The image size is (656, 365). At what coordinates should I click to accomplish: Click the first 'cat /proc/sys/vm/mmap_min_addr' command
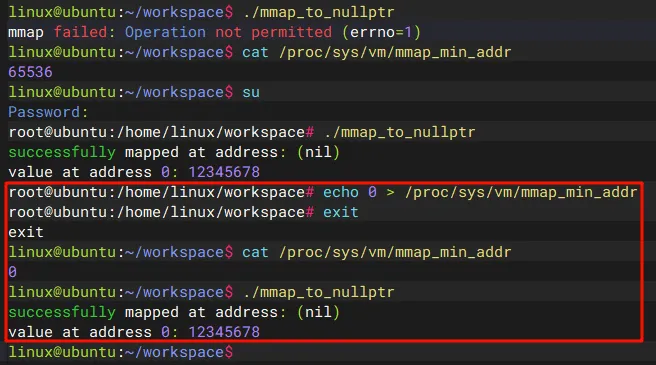click(377, 52)
